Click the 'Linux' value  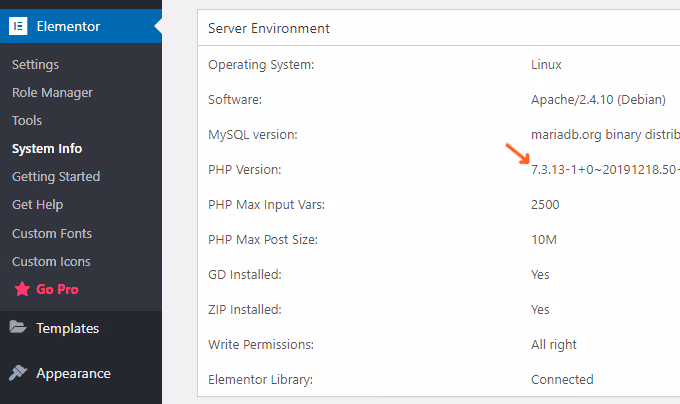pos(546,65)
